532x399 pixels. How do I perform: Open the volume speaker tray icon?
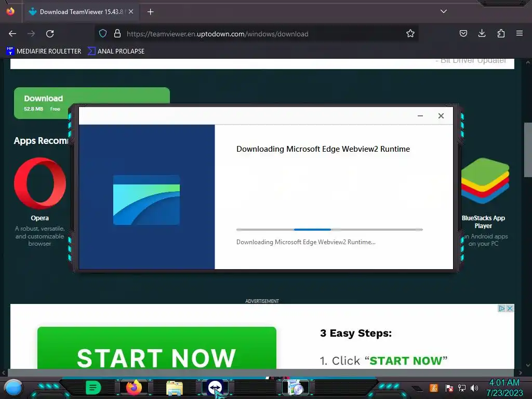click(x=474, y=388)
